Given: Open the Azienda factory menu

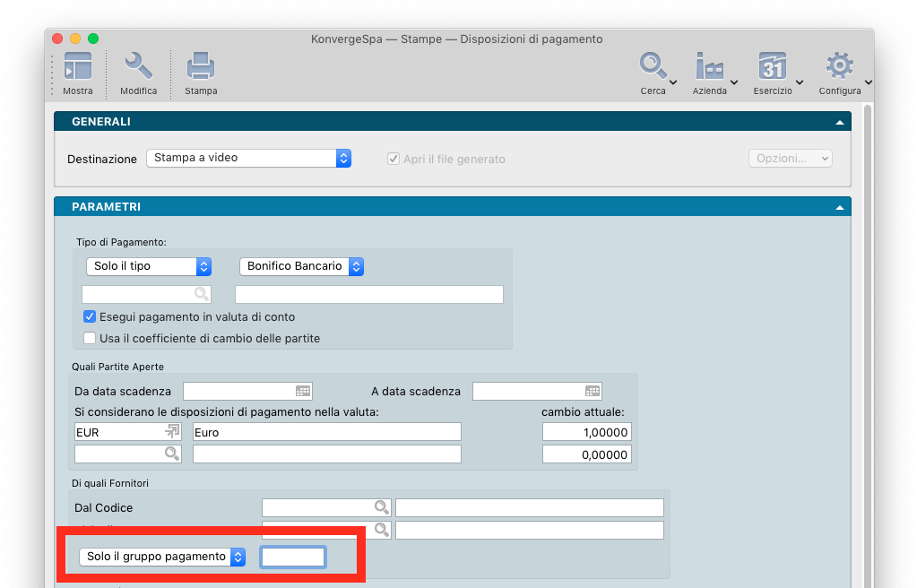Looking at the screenshot, I should click(710, 68).
